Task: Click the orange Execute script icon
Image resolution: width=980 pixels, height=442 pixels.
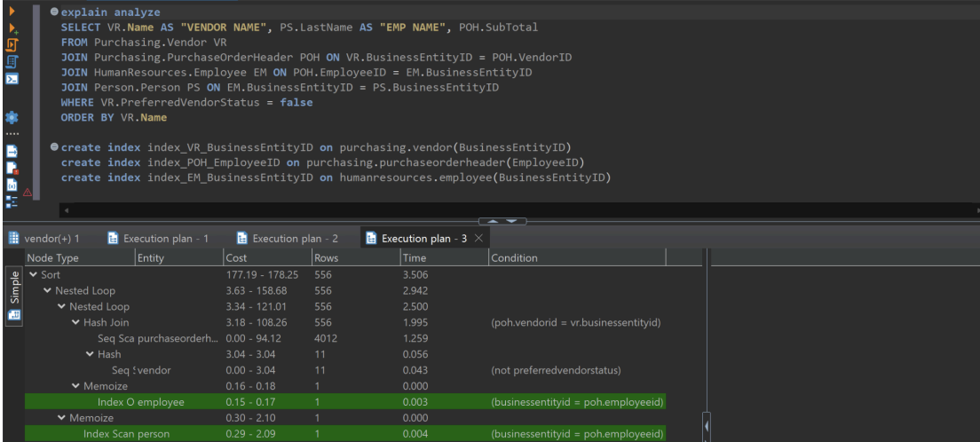Action: pyautogui.click(x=12, y=45)
